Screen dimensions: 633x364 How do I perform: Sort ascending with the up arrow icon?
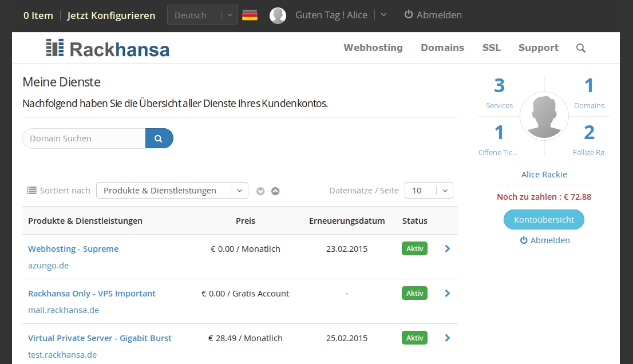[x=275, y=191]
